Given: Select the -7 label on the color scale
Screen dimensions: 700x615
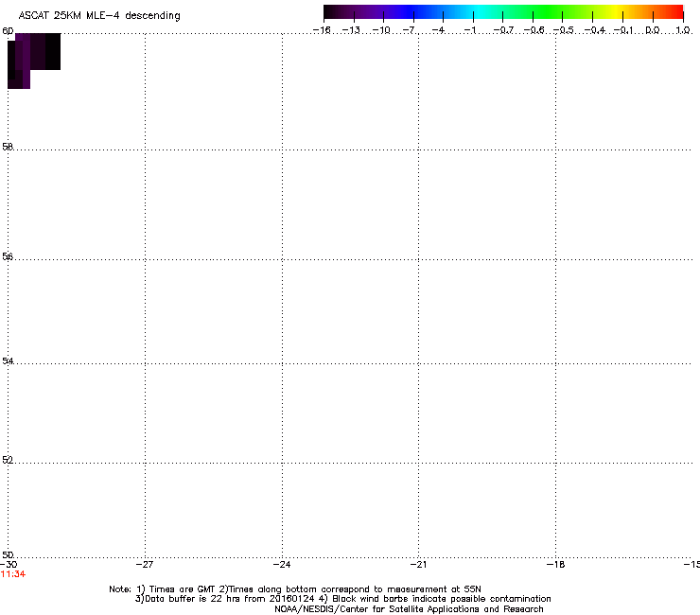Looking at the screenshot, I should coord(410,30).
